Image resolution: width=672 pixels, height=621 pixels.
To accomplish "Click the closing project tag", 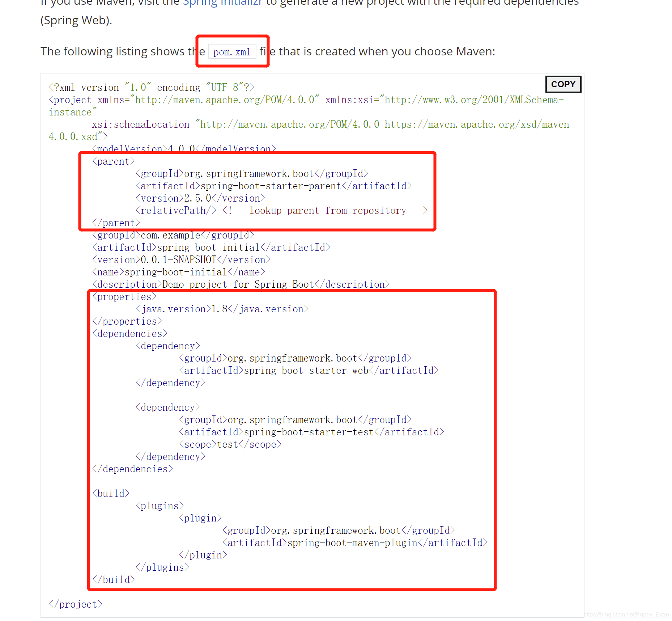I will [x=75, y=604].
